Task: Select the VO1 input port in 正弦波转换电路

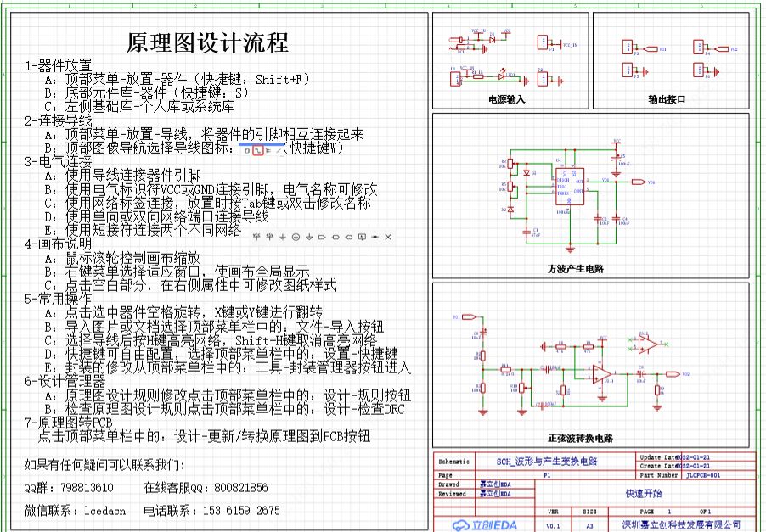Action: click(469, 316)
